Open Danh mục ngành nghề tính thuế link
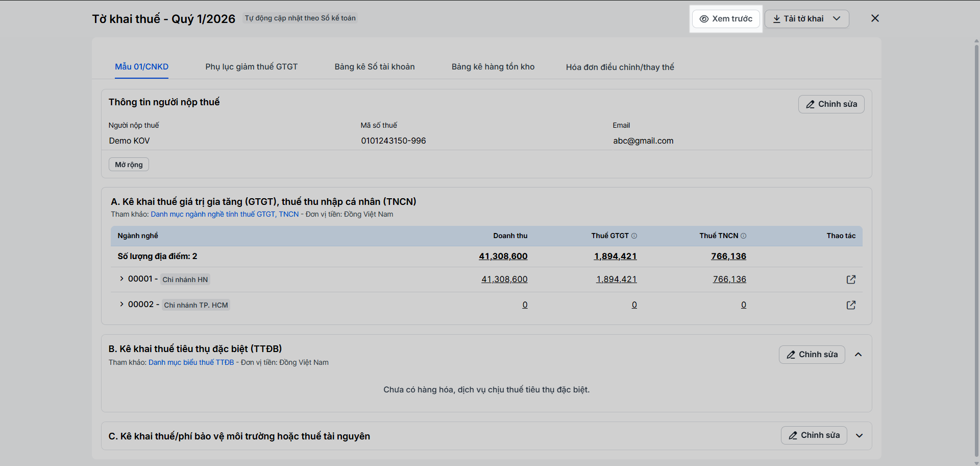This screenshot has width=980, height=466. (x=225, y=215)
